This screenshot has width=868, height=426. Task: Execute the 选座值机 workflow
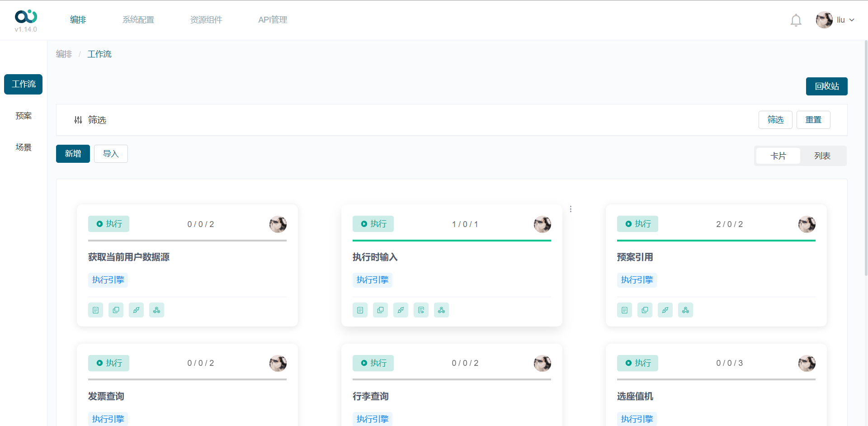(x=637, y=363)
